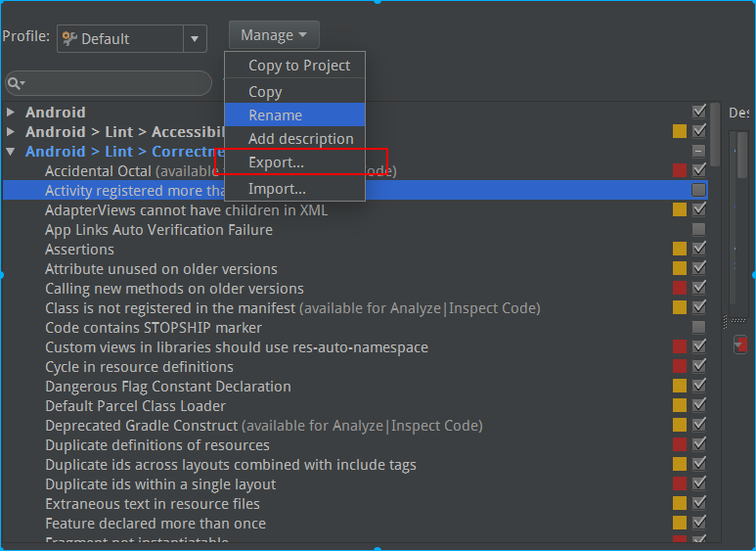Enable the Activity registered more than once checkbox

click(698, 190)
